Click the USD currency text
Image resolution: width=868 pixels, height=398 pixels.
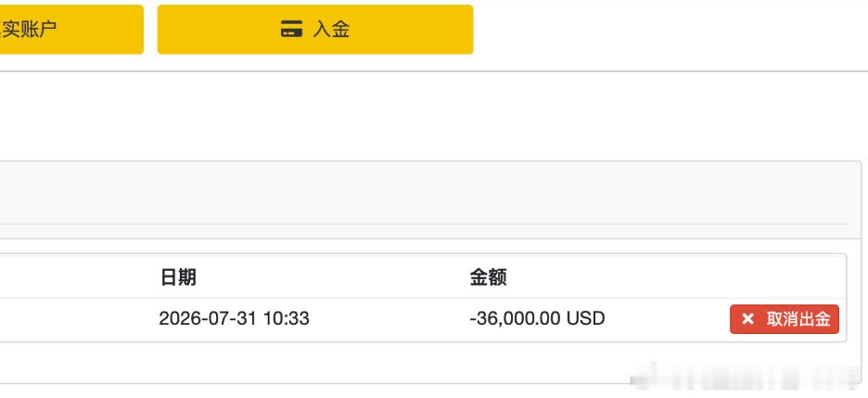tap(585, 318)
